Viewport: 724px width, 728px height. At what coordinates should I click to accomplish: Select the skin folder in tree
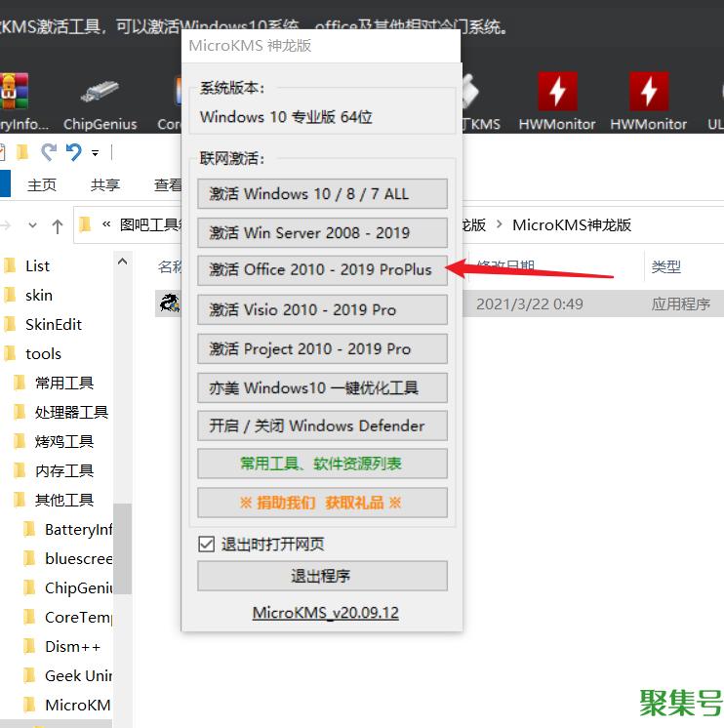(x=38, y=296)
